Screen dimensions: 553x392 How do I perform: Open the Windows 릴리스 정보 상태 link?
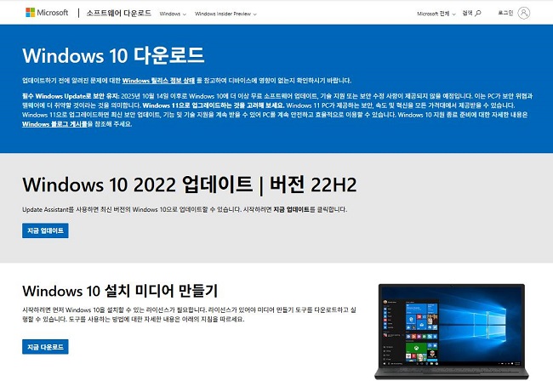tap(158, 81)
